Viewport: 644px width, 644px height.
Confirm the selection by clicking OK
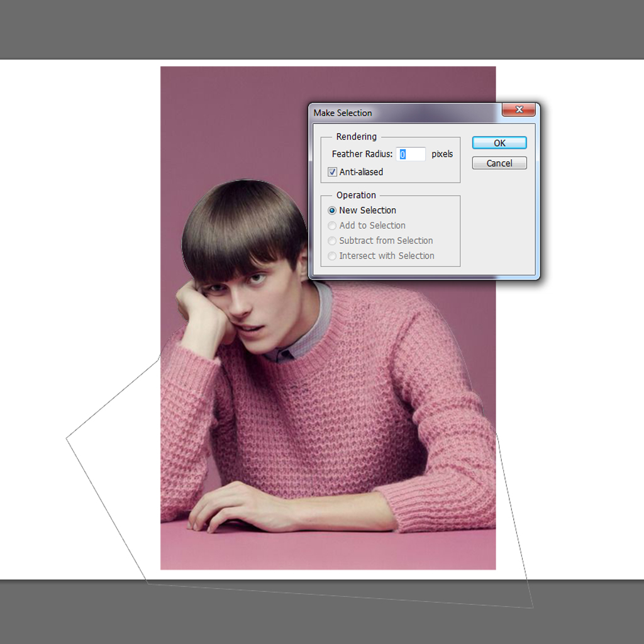pos(499,143)
